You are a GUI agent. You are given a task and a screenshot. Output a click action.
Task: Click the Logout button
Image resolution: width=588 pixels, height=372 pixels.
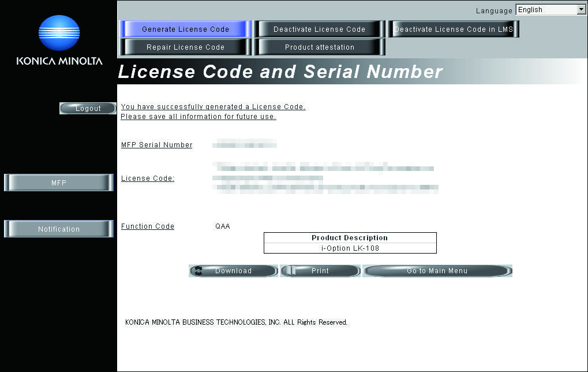88,109
